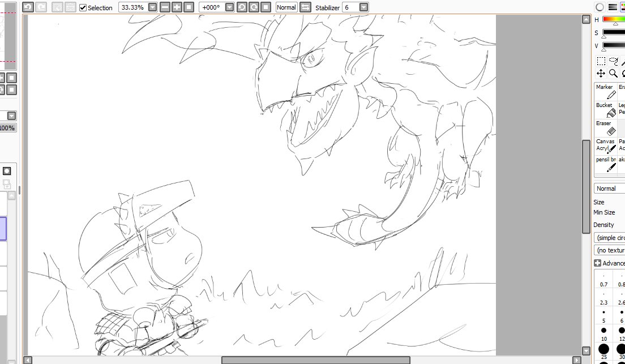Open the no texture brush dropdown
Viewport: 625px width, 364px height.
coord(610,250)
